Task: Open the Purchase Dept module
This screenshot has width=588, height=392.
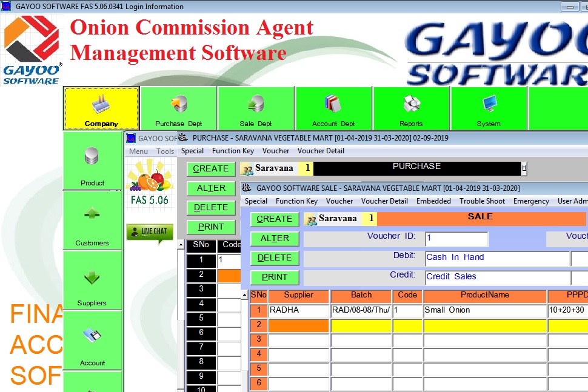Action: (178, 108)
